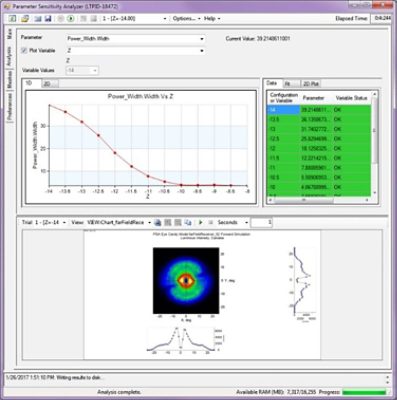Click the Parameter column header

[316, 98]
